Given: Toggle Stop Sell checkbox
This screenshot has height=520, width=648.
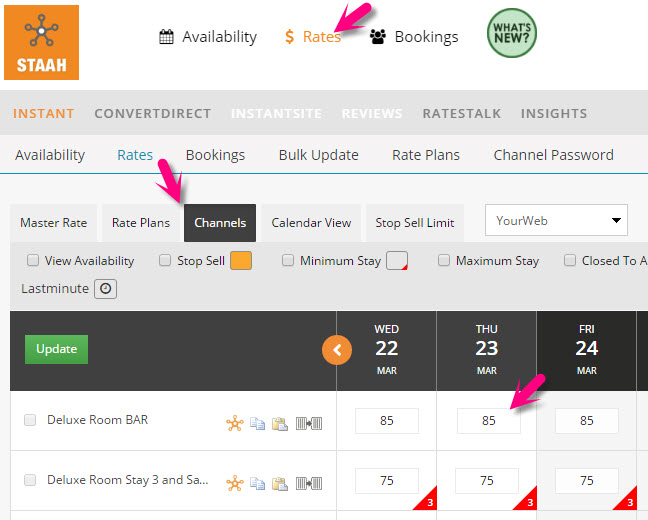Looking at the screenshot, I should tap(165, 260).
